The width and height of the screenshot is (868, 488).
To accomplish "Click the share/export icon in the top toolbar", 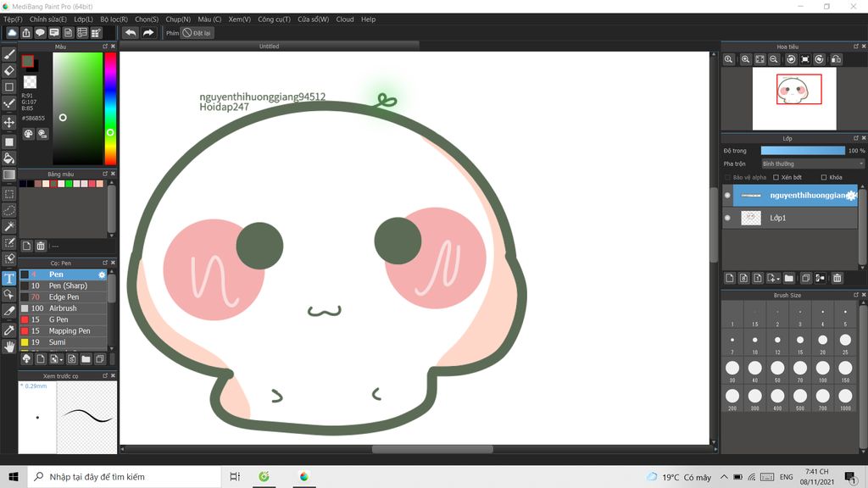I will click(26, 33).
